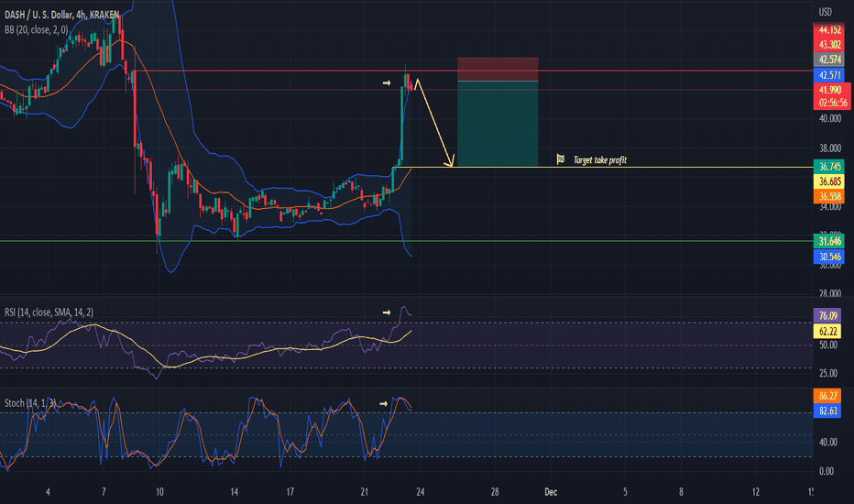Click the 36.558 orange price label

click(x=829, y=196)
